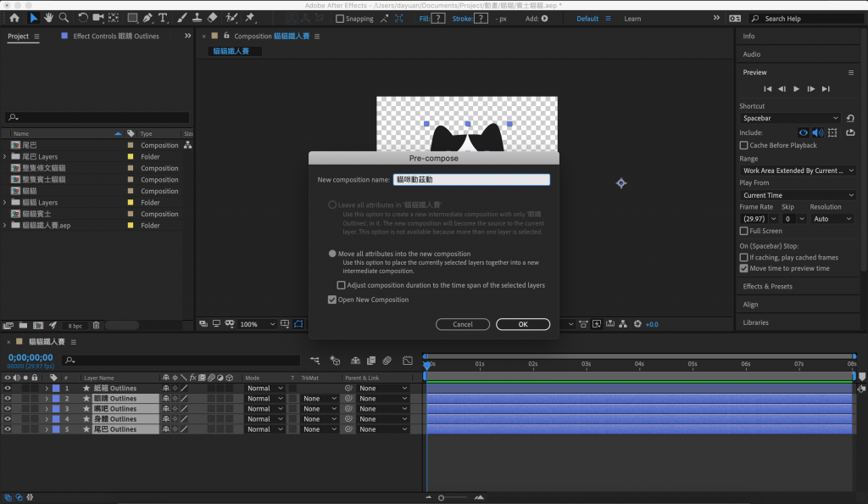Viewport: 868px width, 504px height.
Task: Select the Clone Stamp tool
Action: click(197, 19)
